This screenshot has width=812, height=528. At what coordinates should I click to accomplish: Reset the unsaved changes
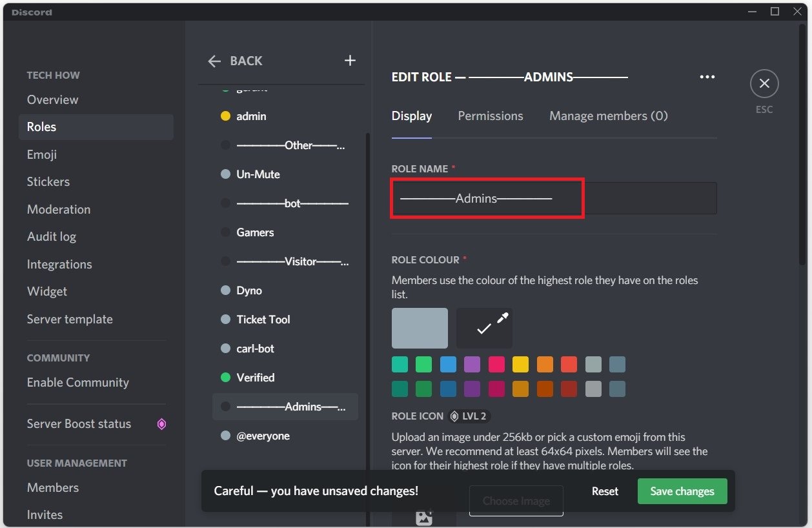pos(605,491)
